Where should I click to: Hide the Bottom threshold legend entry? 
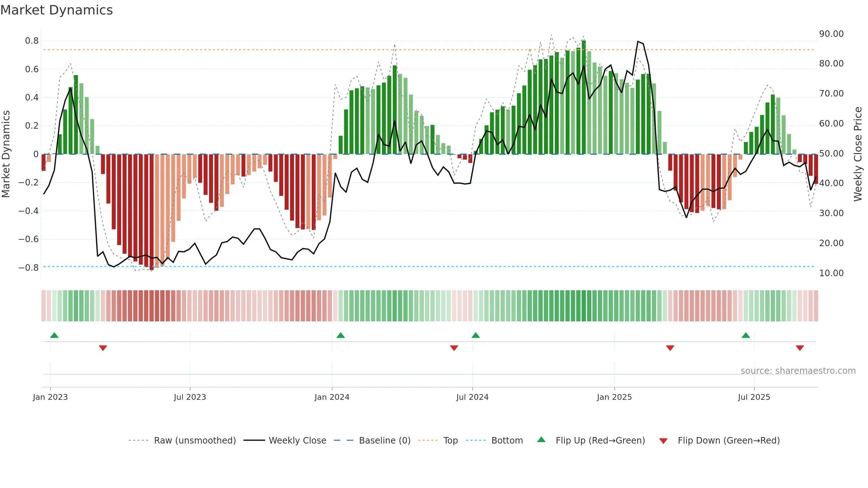pyautogui.click(x=494, y=440)
